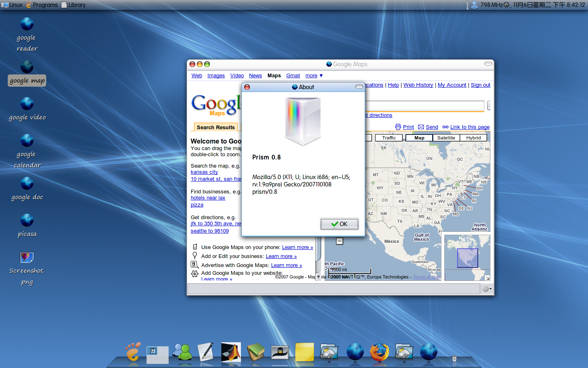
Task: Launch the messenger people icon in dock
Action: click(x=182, y=352)
